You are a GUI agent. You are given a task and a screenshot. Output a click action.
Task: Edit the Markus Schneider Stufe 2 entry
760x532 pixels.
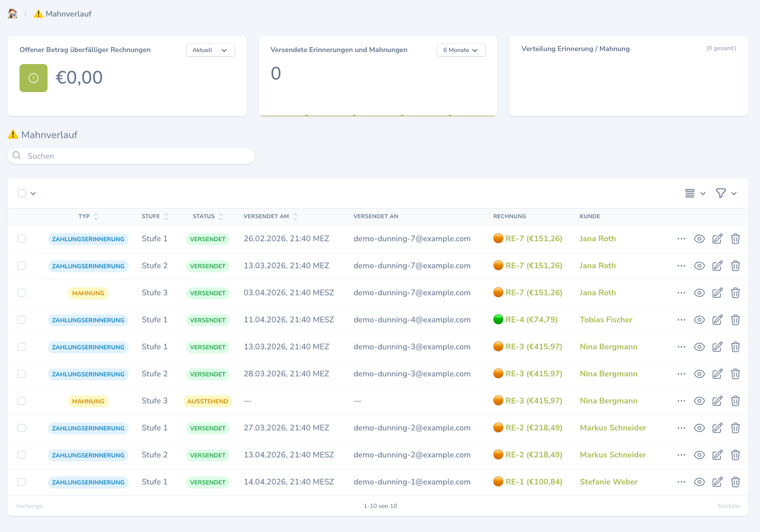click(717, 455)
